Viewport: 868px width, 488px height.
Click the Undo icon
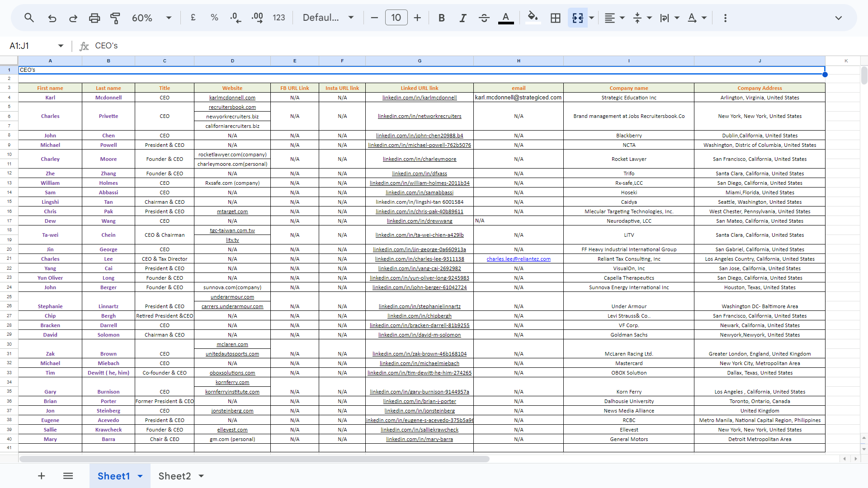click(52, 18)
